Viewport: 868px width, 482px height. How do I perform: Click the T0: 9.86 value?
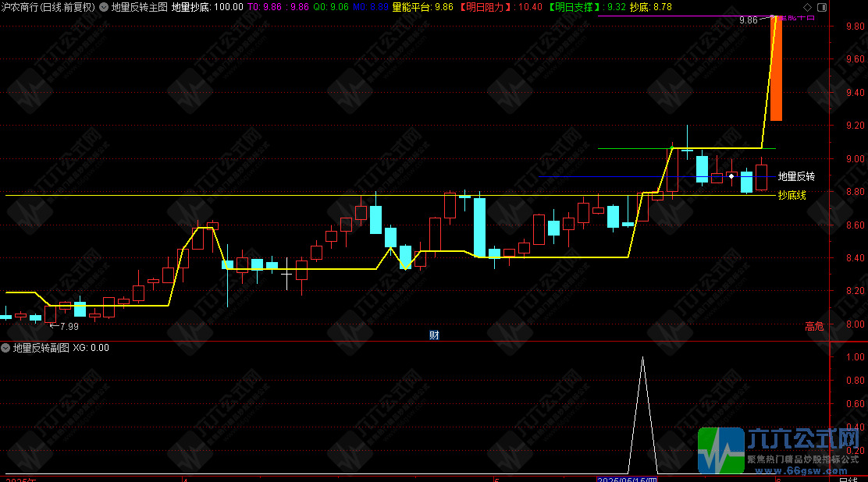pos(265,7)
